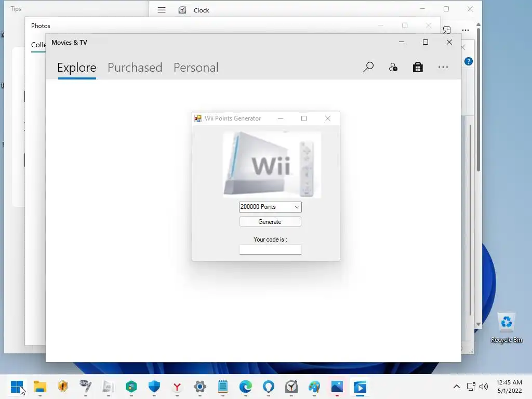The height and width of the screenshot is (399, 532).
Task: Open File Explorer from the taskbar
Action: 39,387
